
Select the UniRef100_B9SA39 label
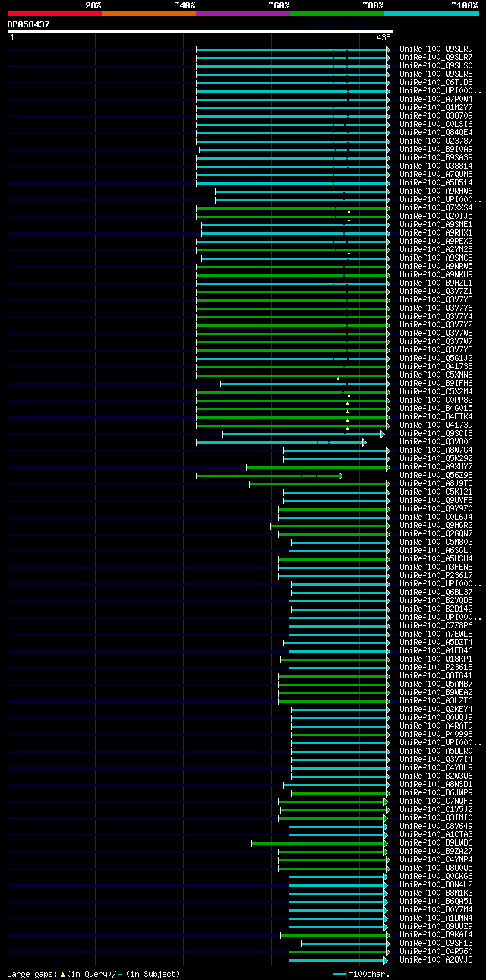(x=437, y=158)
